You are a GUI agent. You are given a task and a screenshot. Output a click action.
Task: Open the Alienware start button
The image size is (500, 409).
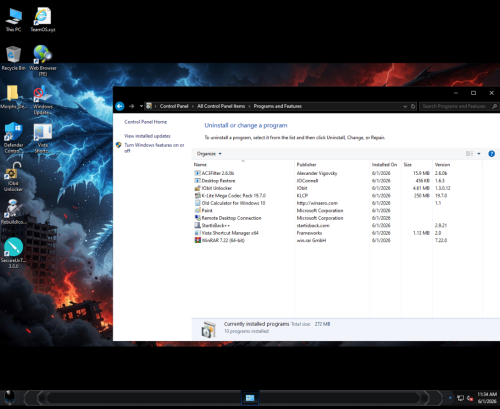tap(10, 398)
